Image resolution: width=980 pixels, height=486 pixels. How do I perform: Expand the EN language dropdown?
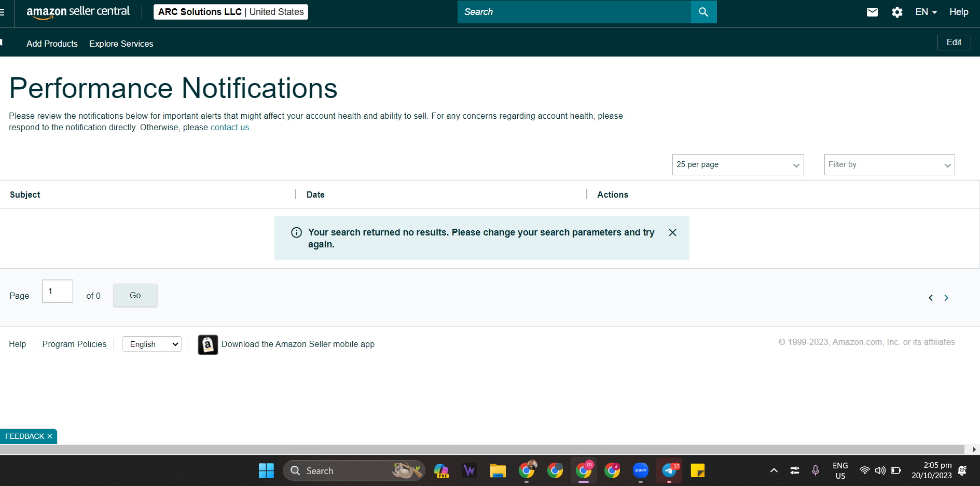[926, 12]
